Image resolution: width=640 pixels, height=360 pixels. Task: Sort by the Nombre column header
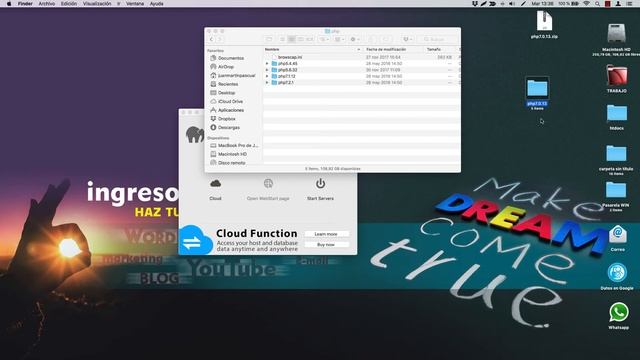(313, 49)
